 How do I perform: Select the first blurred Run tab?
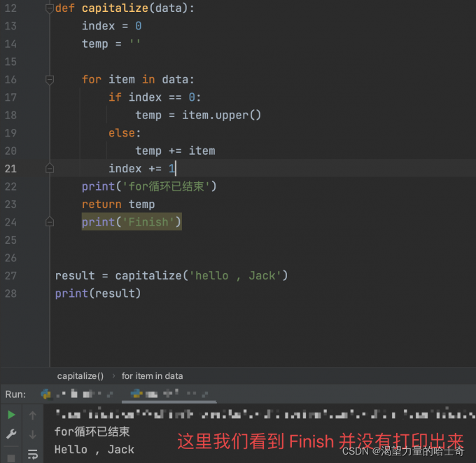77,394
